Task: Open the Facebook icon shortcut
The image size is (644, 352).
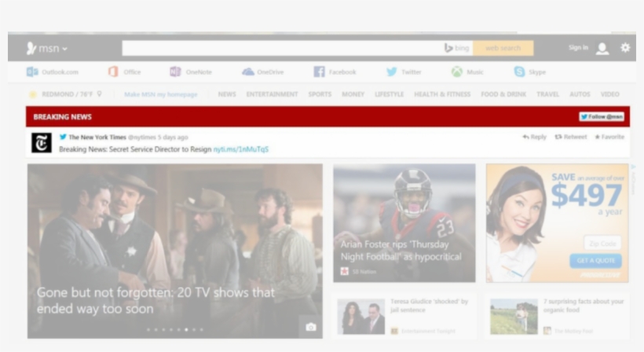Action: 319,71
